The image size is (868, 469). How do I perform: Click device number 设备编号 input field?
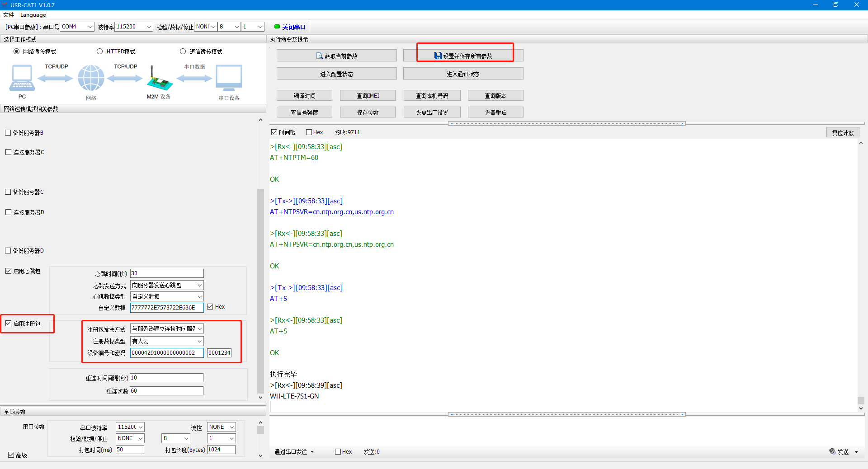pyautogui.click(x=167, y=353)
